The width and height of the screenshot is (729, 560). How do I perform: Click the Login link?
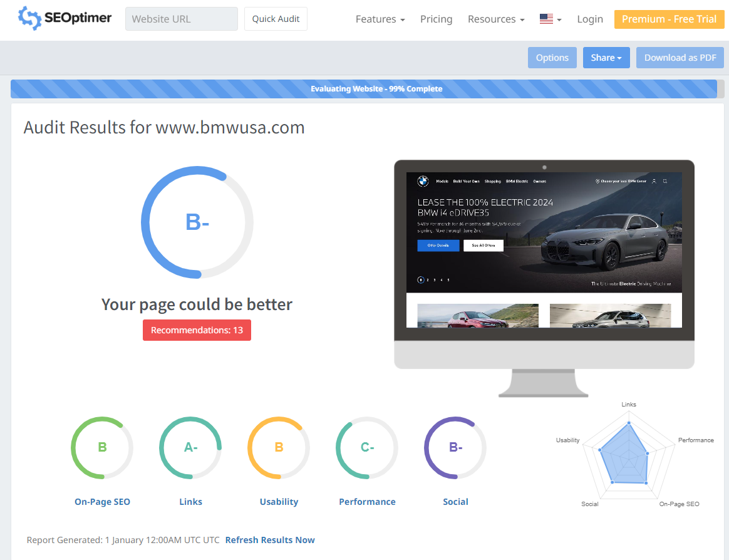pyautogui.click(x=590, y=19)
